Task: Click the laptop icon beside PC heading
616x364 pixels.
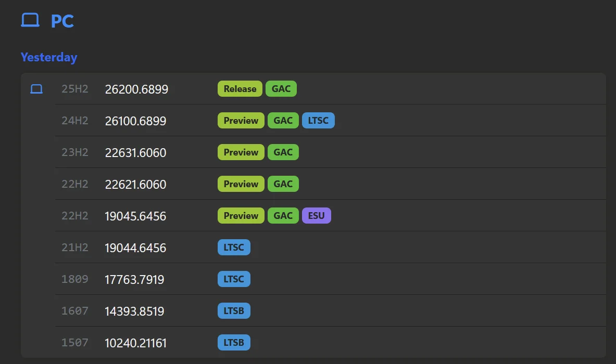Action: click(30, 20)
